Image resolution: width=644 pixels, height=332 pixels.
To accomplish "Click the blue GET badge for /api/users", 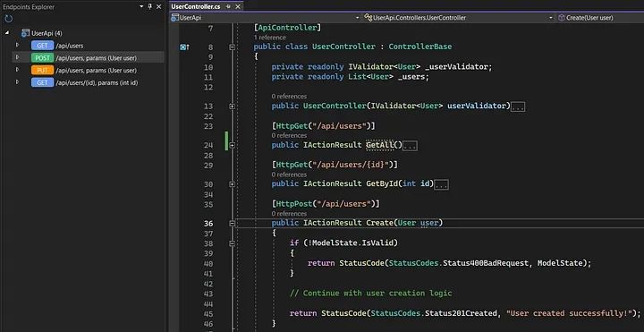I will (x=42, y=46).
